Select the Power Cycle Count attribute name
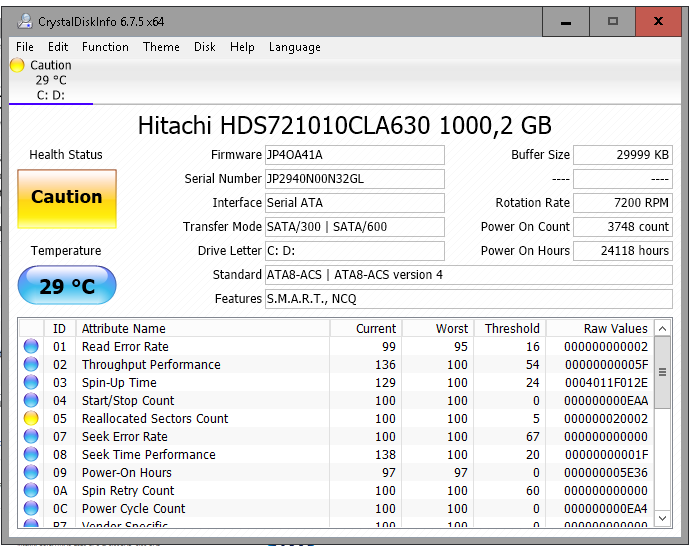 [x=133, y=508]
